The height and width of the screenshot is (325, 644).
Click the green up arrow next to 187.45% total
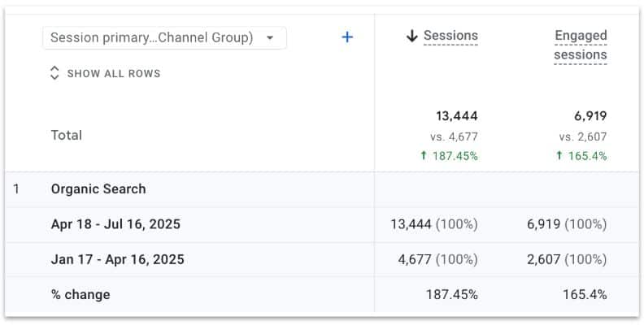pyautogui.click(x=424, y=156)
